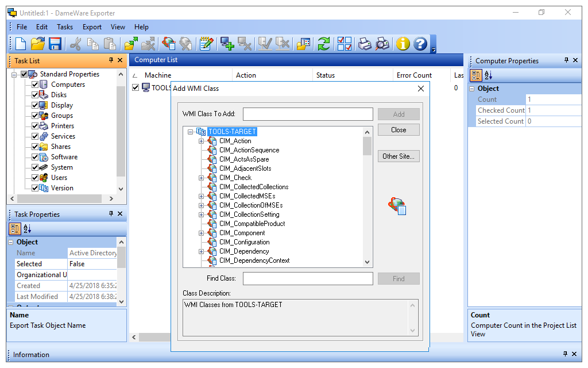
Task: Collapse the TOOLS-TARGET node in the dialog
Action: pyautogui.click(x=191, y=132)
